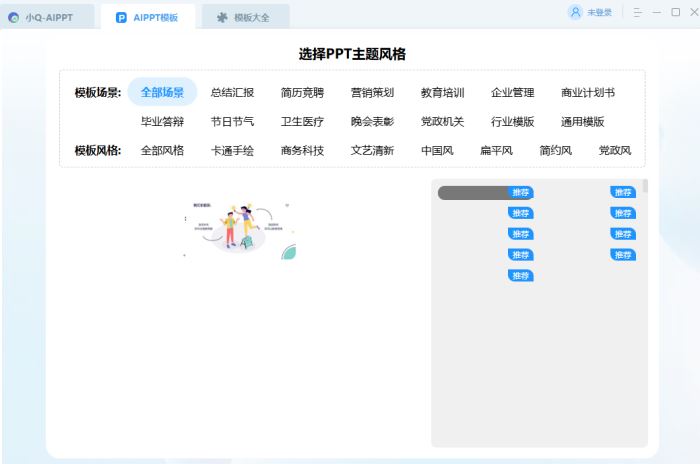Filter by 商务科技 style
700x464 pixels.
(x=302, y=150)
